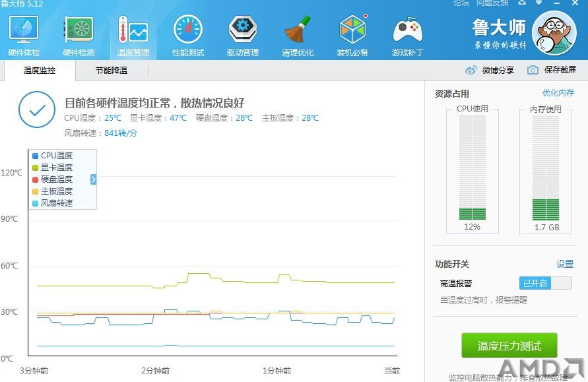This screenshot has height=382, width=588.
Task: Click the 1.7 GB memory label
Action: (546, 227)
